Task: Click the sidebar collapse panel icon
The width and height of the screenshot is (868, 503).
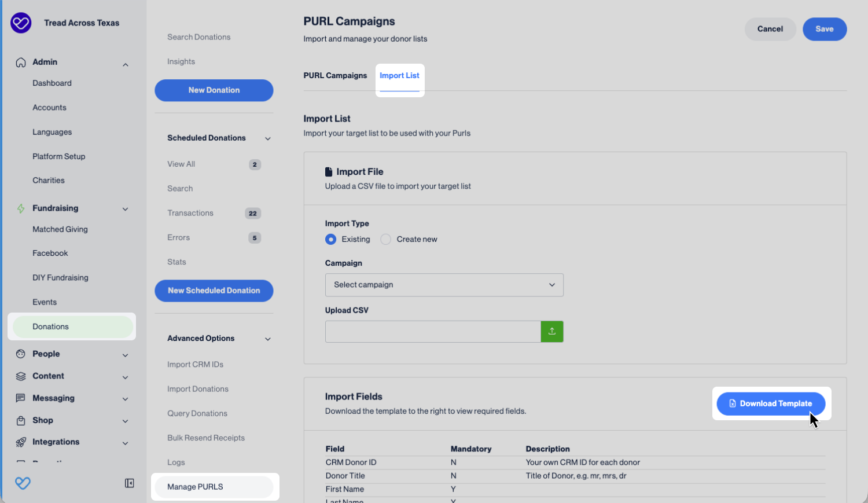Action: point(130,483)
